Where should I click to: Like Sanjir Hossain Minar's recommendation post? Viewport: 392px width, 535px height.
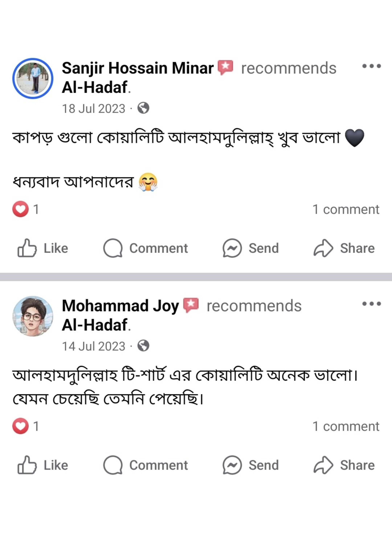[x=43, y=248]
